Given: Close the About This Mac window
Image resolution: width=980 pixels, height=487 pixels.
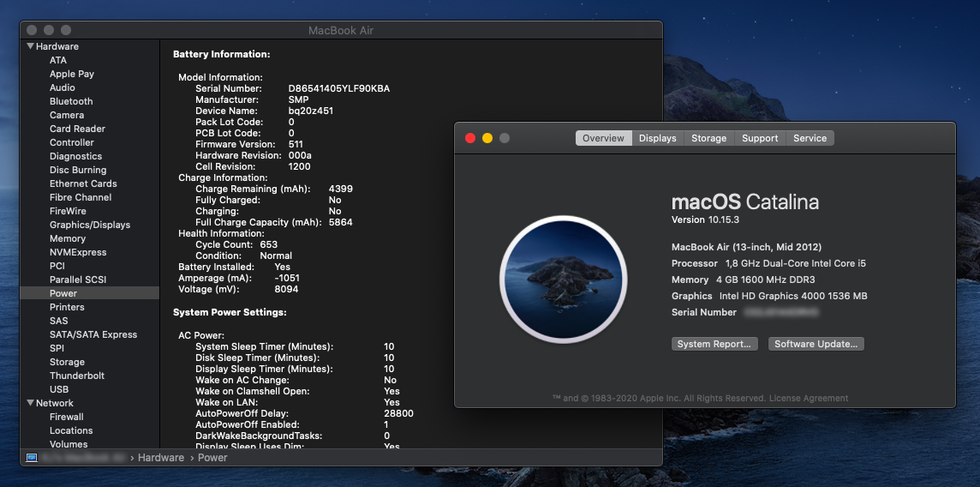Looking at the screenshot, I should click(470, 138).
